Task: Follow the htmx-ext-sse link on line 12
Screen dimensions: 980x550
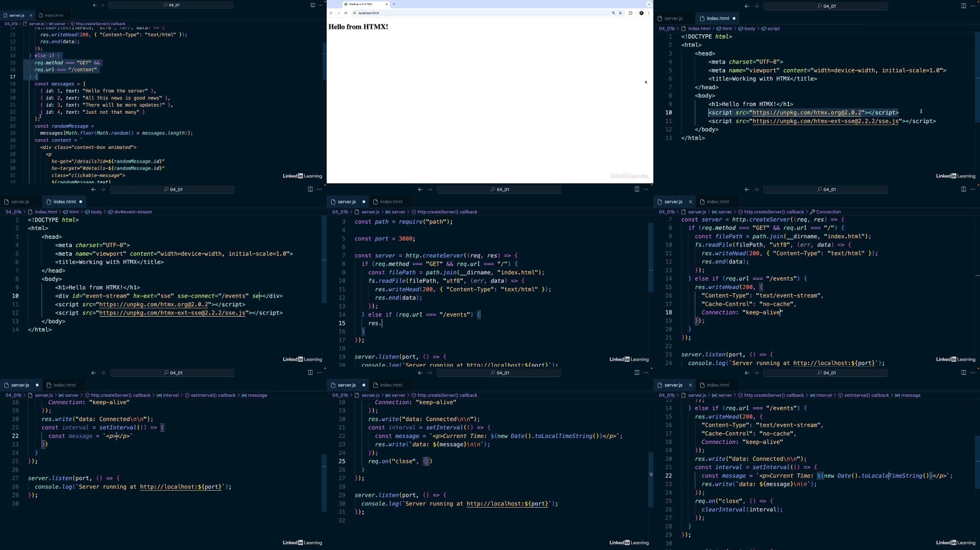Action: click(x=172, y=313)
